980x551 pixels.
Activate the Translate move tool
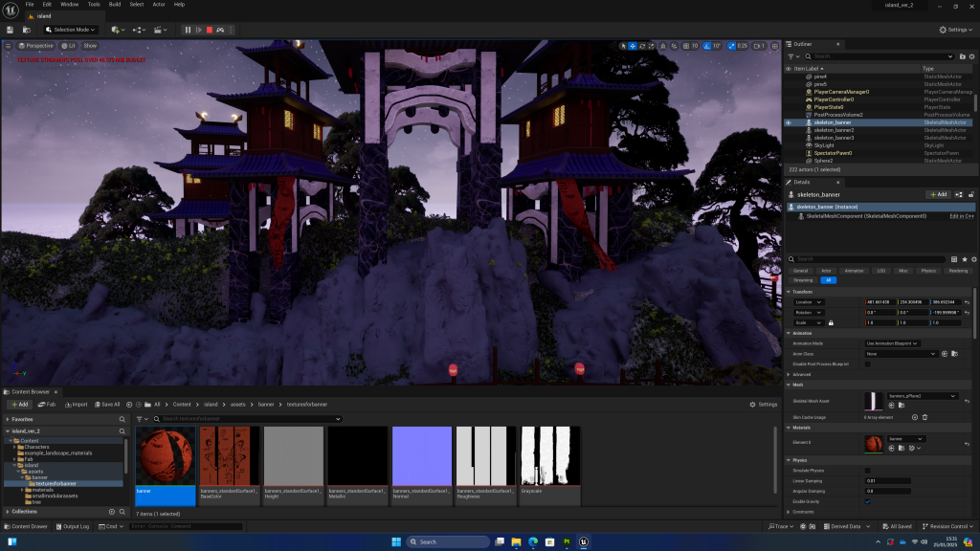(x=633, y=46)
